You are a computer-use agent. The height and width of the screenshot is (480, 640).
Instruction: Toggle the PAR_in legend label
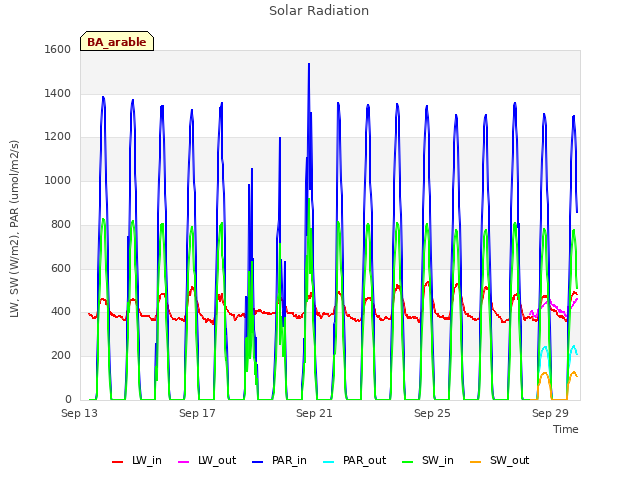289,460
